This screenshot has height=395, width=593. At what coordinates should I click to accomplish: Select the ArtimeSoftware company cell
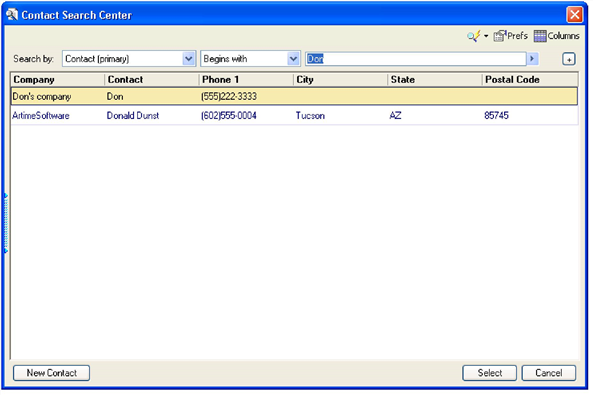point(41,115)
